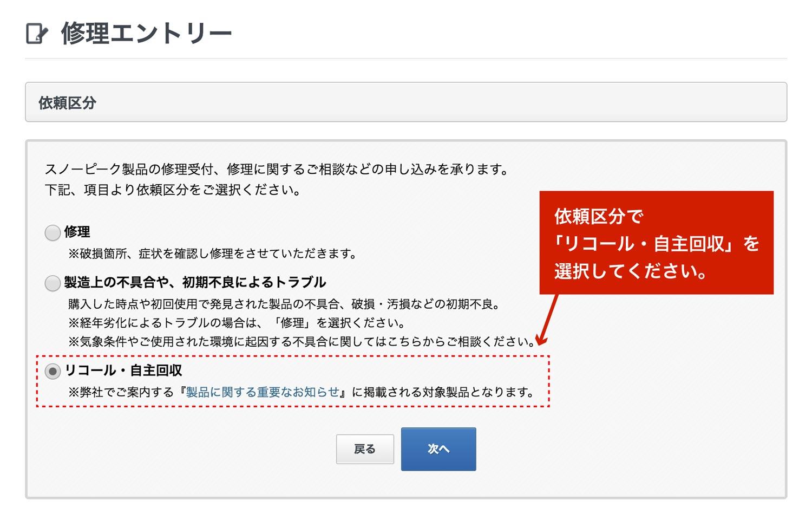Select the 製造上の不具合や、初期不良によるトラブル radio button
This screenshot has height=520, width=812.
53,283
